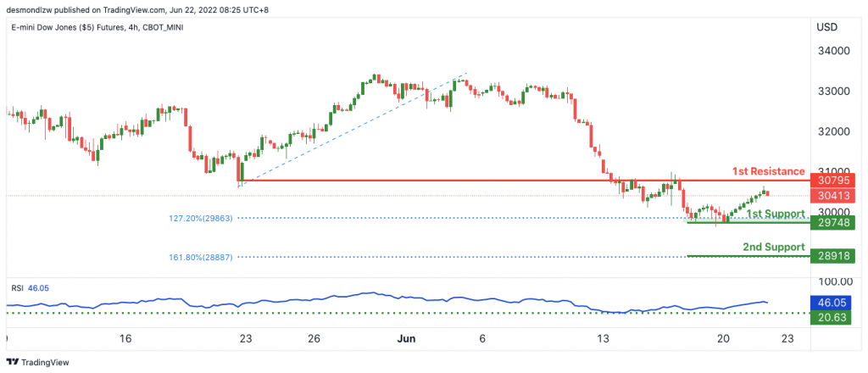868x373 pixels.
Task: Click the 161.80%(28887) Fibonacci level label
Action: (x=201, y=257)
